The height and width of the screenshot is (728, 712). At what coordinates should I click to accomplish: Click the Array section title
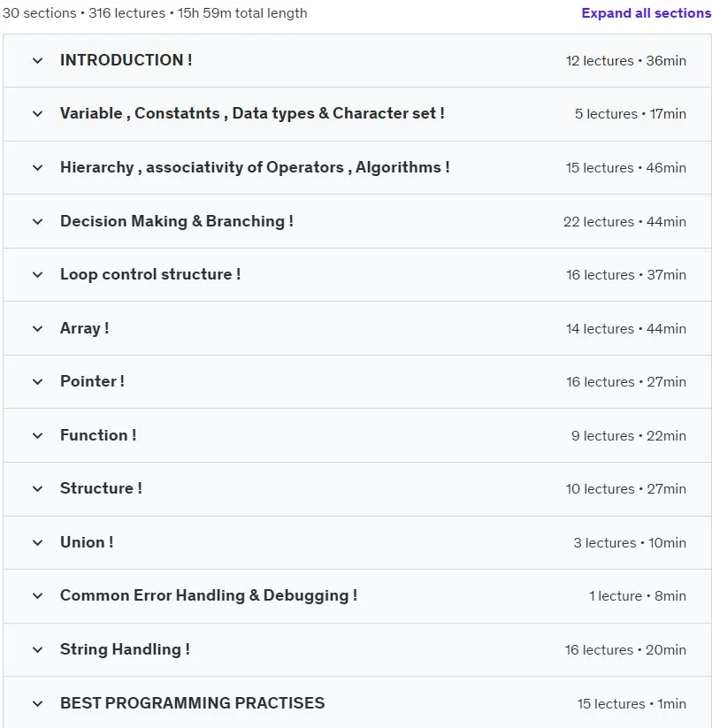pyautogui.click(x=85, y=328)
